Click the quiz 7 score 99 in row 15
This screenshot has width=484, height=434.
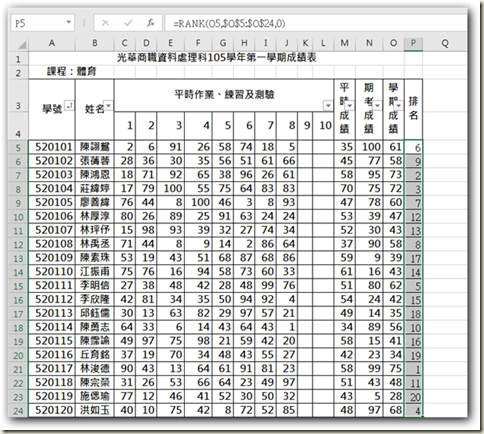266,286
